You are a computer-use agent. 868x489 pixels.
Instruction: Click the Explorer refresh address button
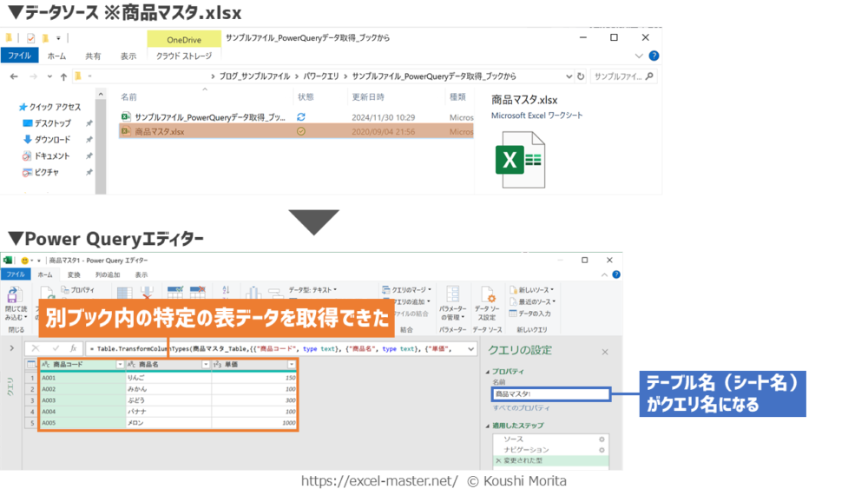[581, 76]
